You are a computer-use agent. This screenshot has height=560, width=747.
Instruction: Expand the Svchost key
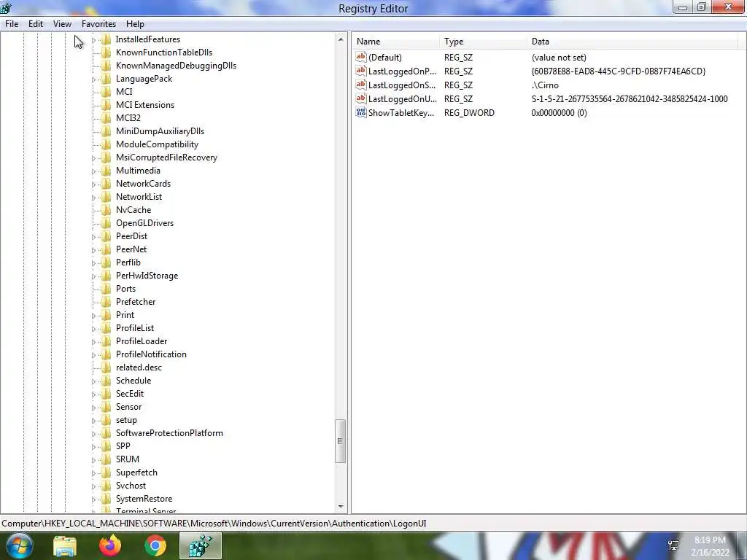(94, 486)
